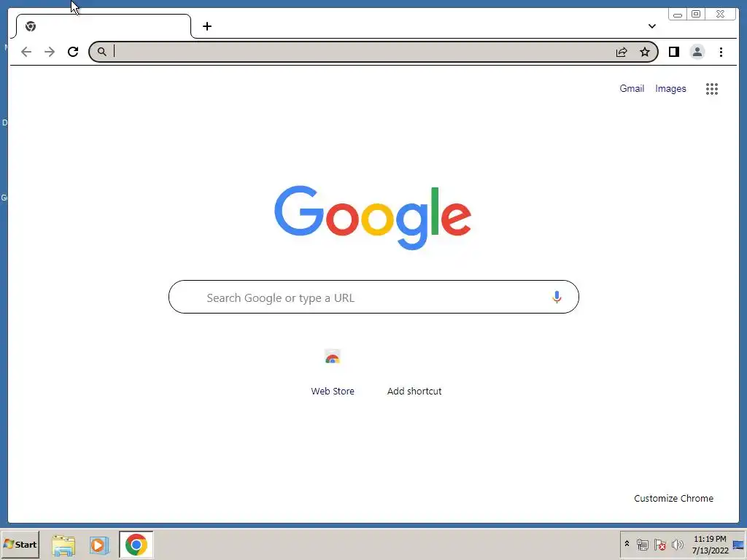Expand the tab search chevron
This screenshot has height=560, width=747.
pyautogui.click(x=652, y=26)
